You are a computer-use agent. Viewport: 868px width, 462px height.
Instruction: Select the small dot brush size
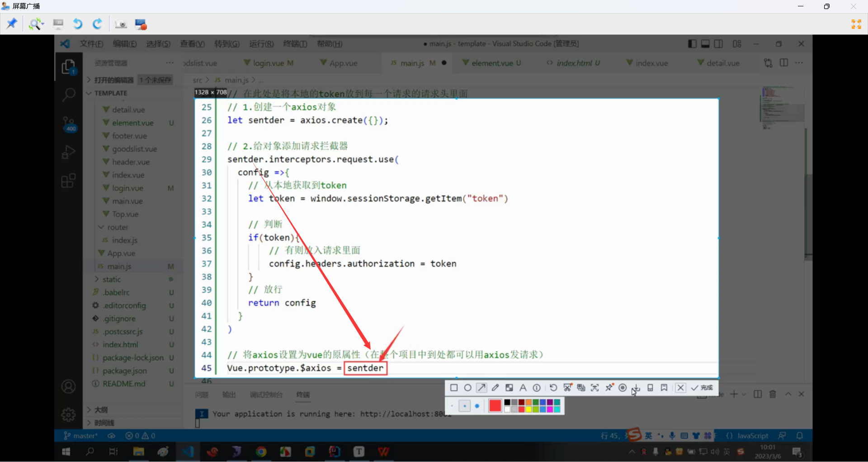(x=452, y=406)
